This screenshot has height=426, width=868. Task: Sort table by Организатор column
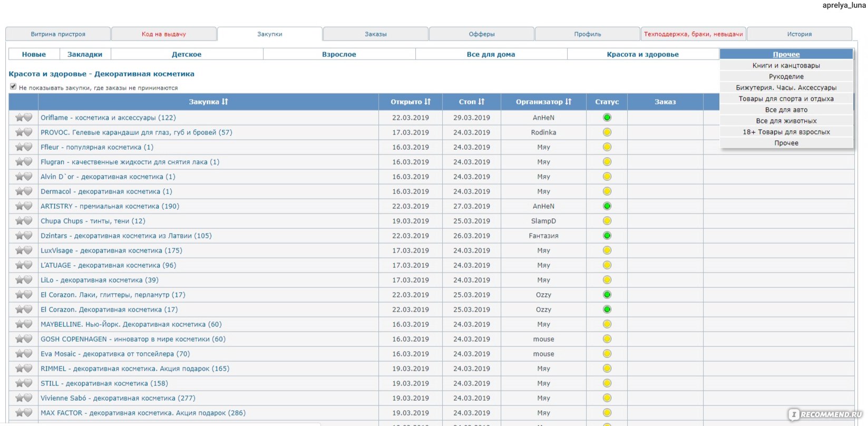(x=543, y=102)
